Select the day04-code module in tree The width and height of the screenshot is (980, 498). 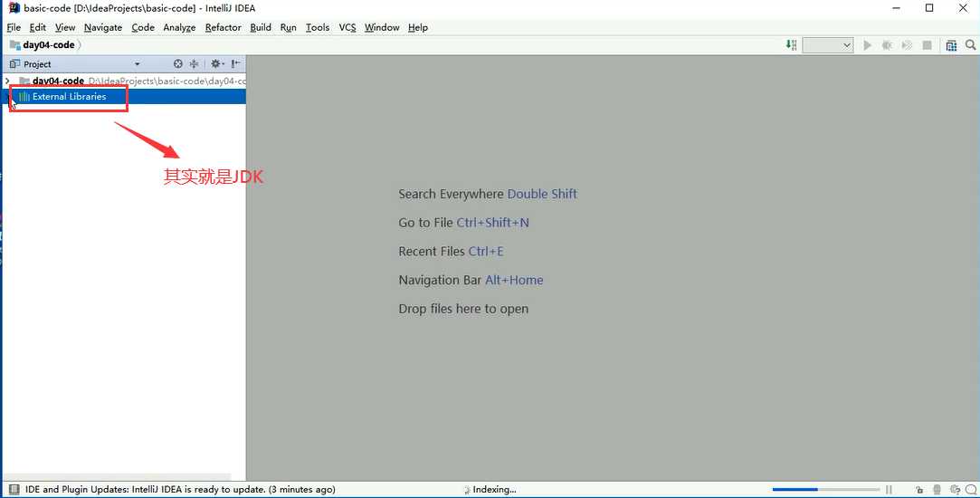point(58,81)
